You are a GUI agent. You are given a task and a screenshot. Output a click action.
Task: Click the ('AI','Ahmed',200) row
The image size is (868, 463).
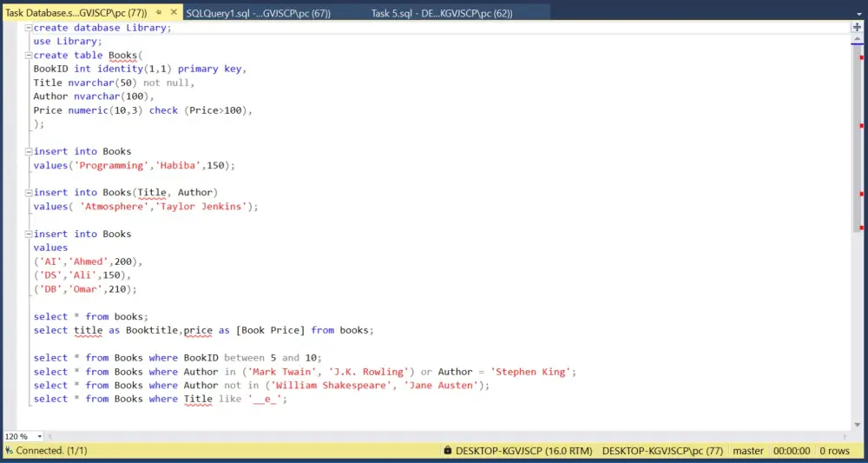click(x=88, y=261)
